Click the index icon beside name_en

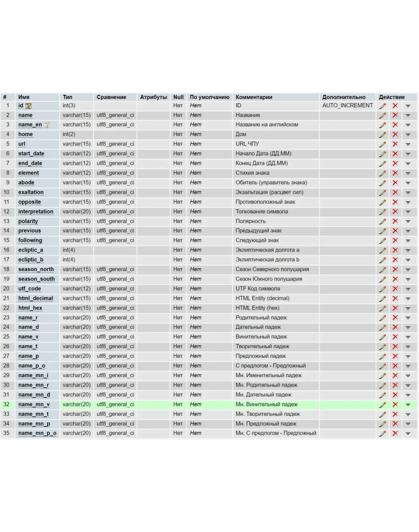47,125
